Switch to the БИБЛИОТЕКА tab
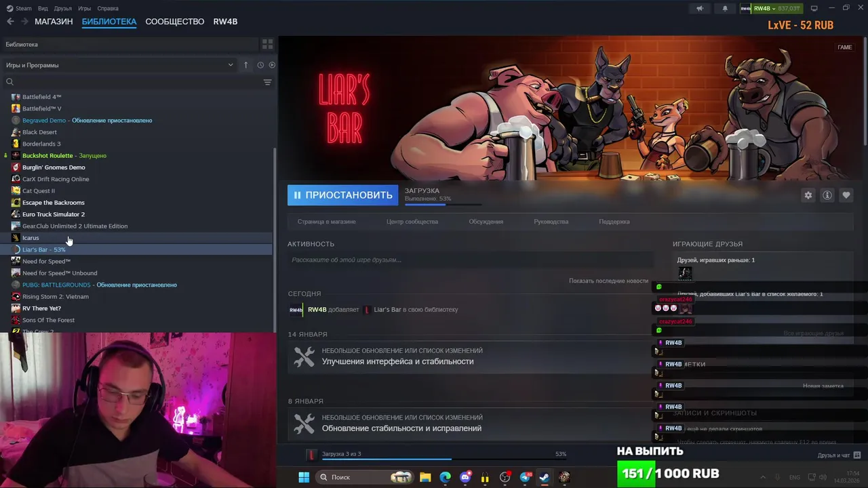Viewport: 868px width, 488px height. [x=109, y=22]
